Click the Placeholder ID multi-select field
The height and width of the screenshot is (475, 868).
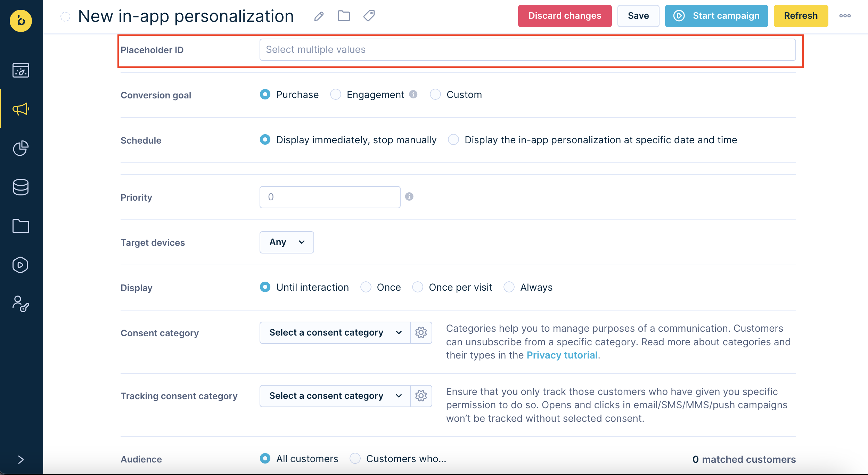pyautogui.click(x=527, y=50)
